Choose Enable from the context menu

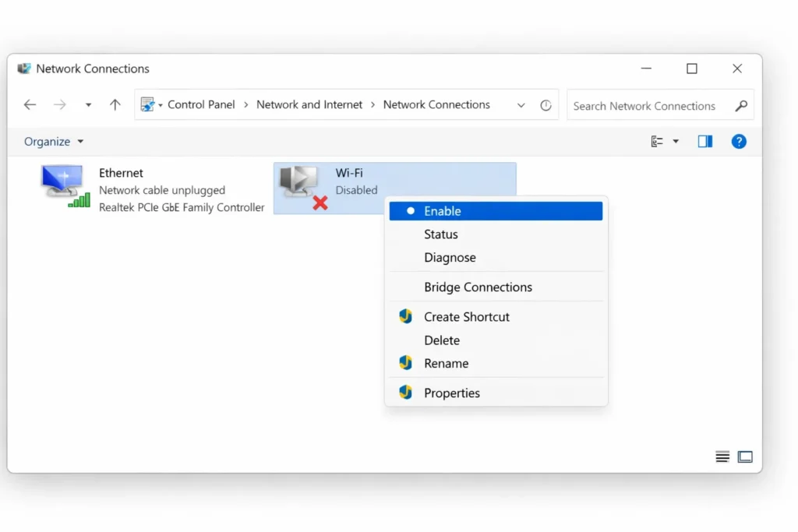(443, 211)
